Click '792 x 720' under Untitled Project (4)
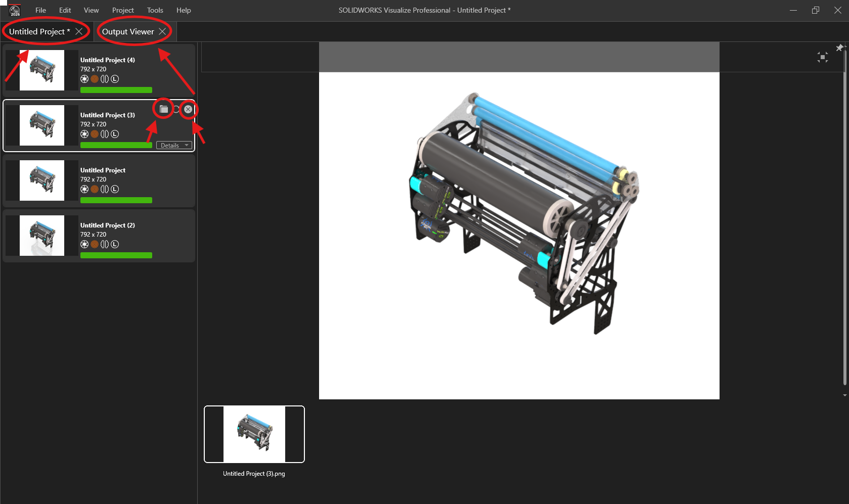This screenshot has height=504, width=849. click(x=94, y=69)
